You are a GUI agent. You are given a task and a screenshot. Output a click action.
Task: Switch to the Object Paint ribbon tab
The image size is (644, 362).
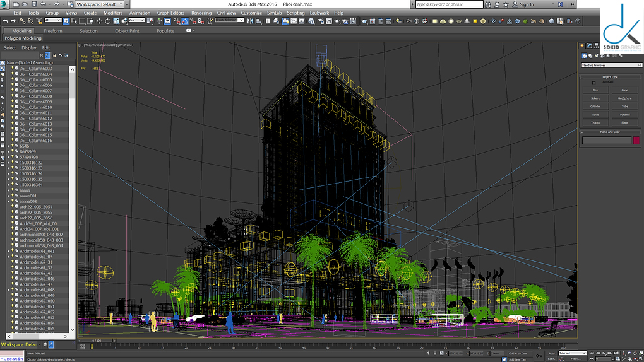127,30
